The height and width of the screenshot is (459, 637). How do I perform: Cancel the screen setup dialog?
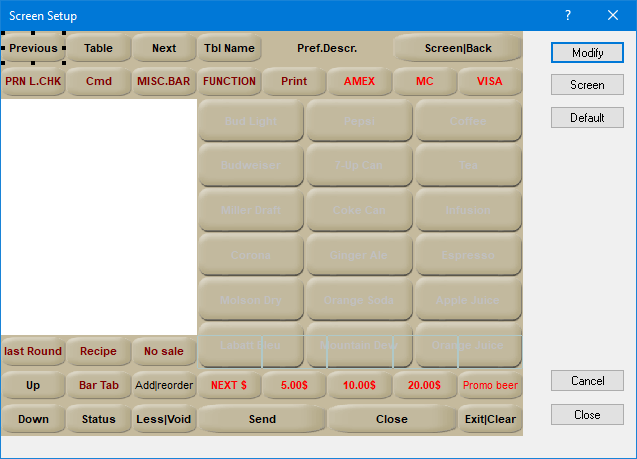pos(587,381)
